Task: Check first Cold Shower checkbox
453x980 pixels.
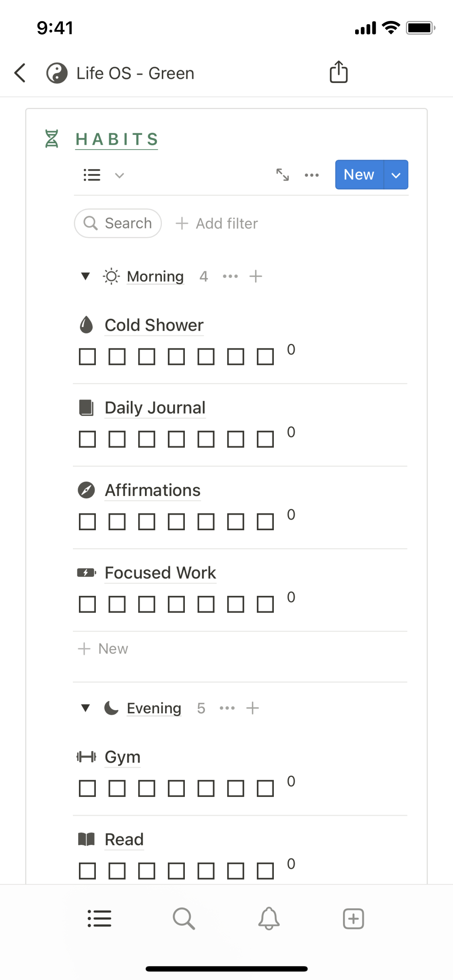Action: [x=87, y=357]
